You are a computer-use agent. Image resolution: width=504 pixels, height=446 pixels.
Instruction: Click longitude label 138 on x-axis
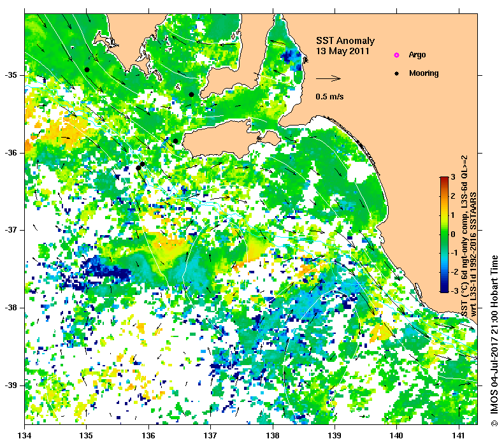pos(273,436)
